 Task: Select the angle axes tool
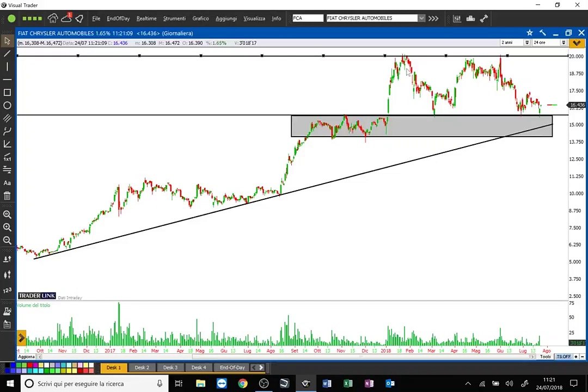(7, 144)
